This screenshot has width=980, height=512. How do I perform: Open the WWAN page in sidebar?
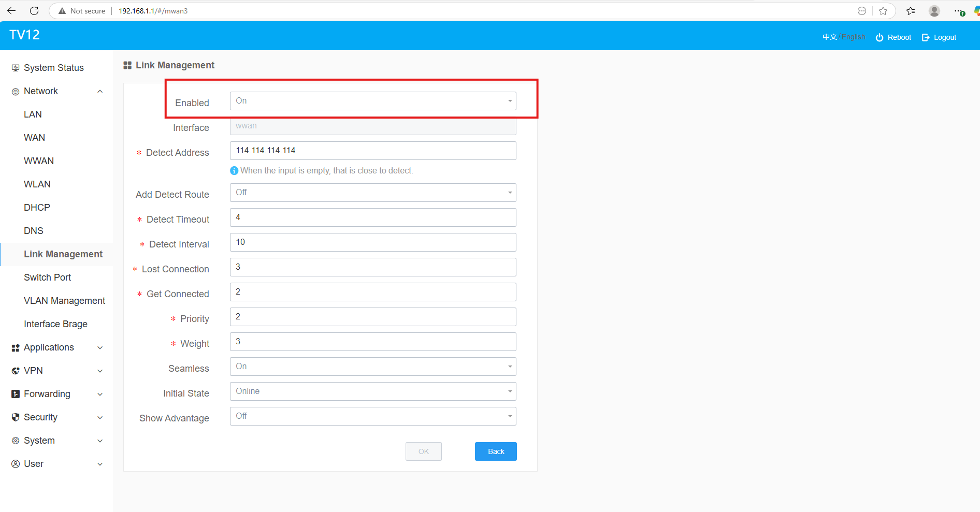coord(39,161)
